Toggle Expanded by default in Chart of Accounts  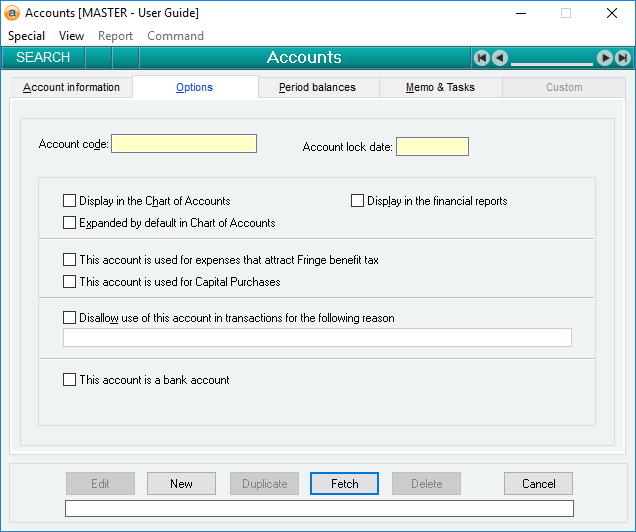70,223
